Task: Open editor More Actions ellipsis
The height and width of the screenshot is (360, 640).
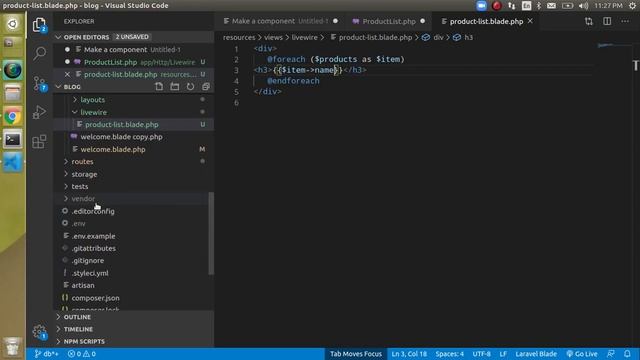Action: pyautogui.click(x=625, y=21)
